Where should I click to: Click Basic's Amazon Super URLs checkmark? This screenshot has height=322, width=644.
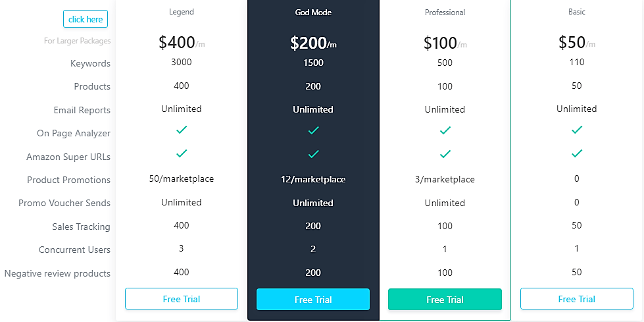click(x=577, y=153)
